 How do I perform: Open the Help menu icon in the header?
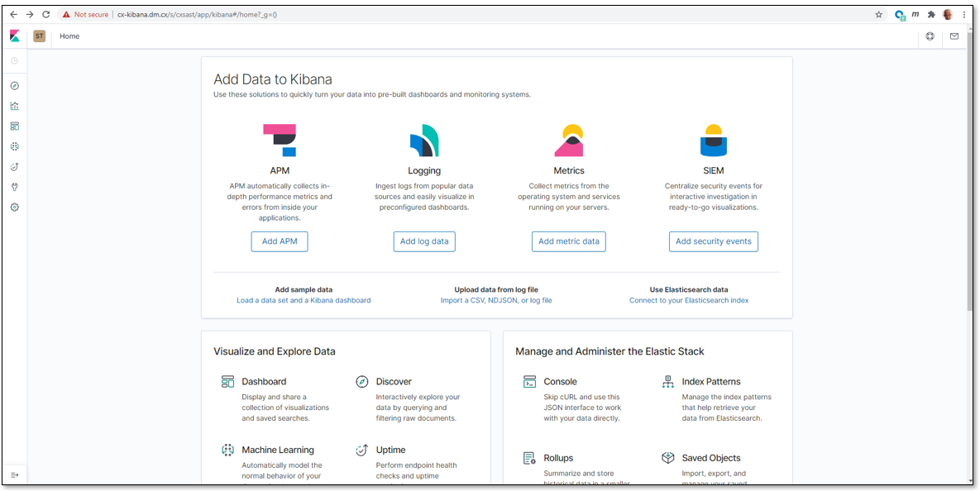[x=930, y=36]
